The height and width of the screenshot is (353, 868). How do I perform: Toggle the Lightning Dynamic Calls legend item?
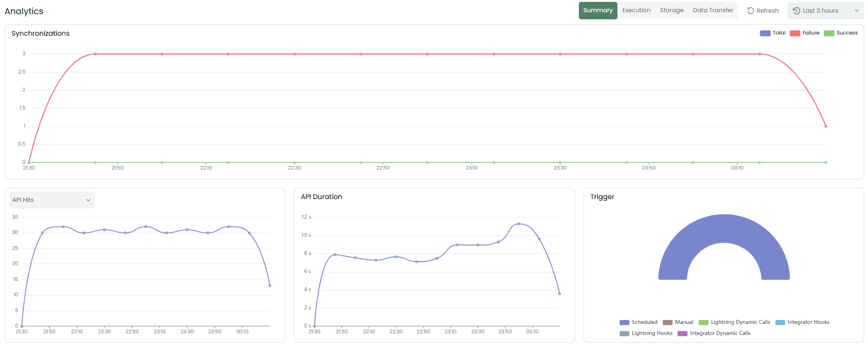[x=734, y=322]
